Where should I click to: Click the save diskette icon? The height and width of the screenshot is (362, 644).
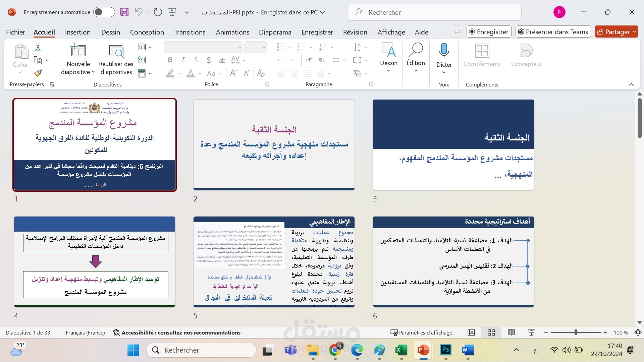tap(124, 12)
